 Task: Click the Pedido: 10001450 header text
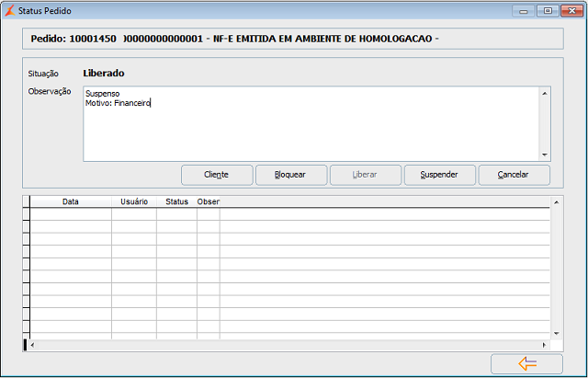73,39
